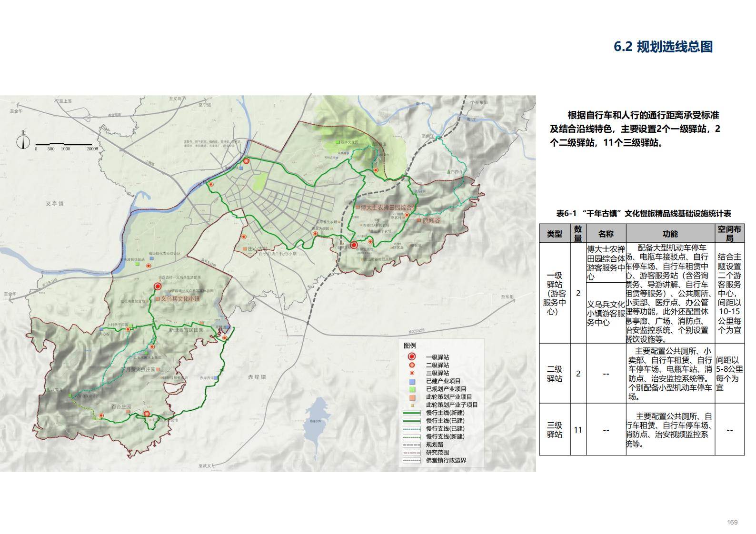Click the 二级驿站 symbol in the legend
The height and width of the screenshot is (534, 756).
coord(412,365)
